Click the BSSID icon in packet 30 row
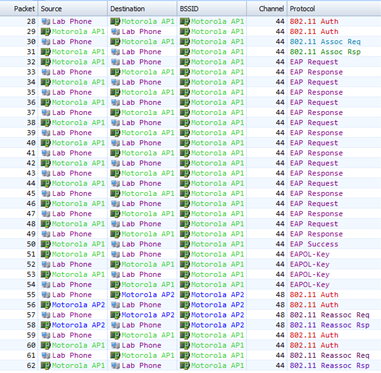The width and height of the screenshot is (381, 373). 185,42
